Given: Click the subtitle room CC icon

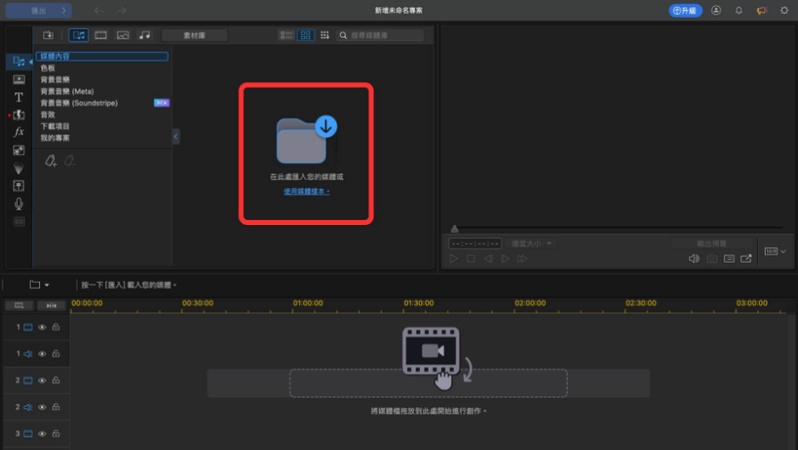Looking at the screenshot, I should pos(18,221).
